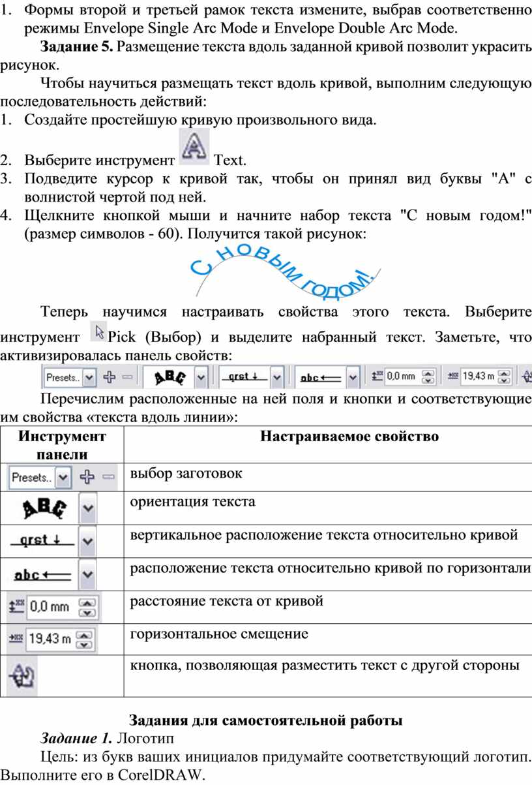The image size is (532, 785).
Task: Click abc arrow placement preview in property bar strip
Action: [320, 377]
